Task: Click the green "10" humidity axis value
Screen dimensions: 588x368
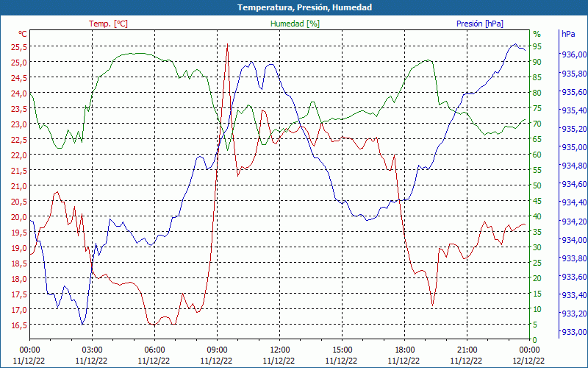Action: pos(537,309)
